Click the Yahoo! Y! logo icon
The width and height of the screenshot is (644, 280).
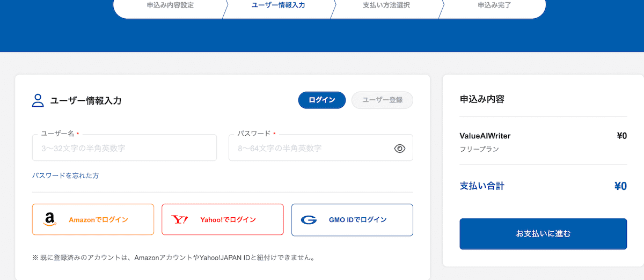click(179, 219)
